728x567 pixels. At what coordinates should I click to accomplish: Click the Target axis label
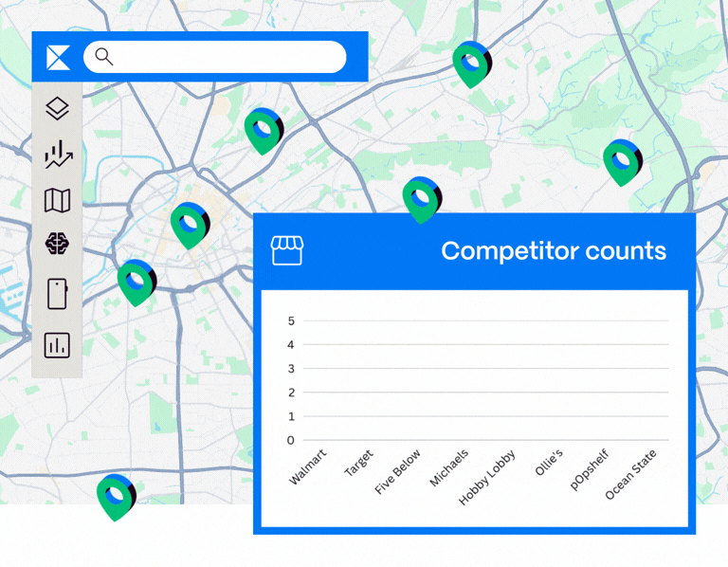point(358,463)
